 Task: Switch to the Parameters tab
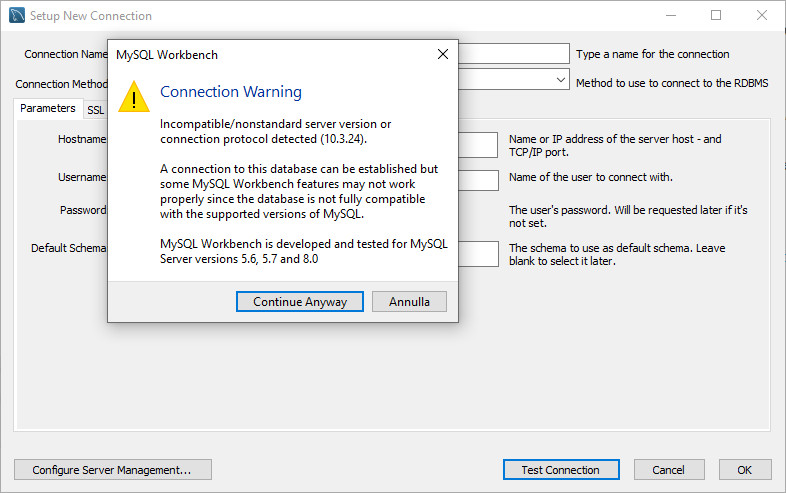(x=48, y=108)
